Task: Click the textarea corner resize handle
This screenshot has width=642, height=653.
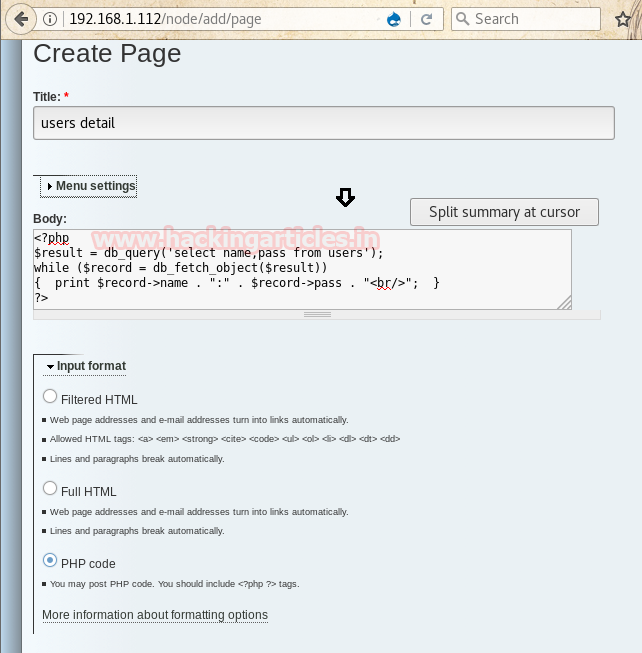Action: 564,302
